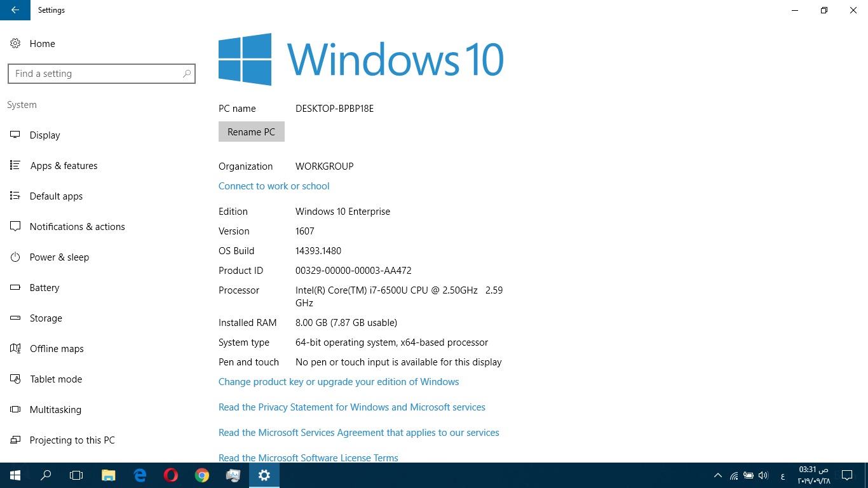The width and height of the screenshot is (868, 488).
Task: Open Action Center from the system tray
Action: 847,475
